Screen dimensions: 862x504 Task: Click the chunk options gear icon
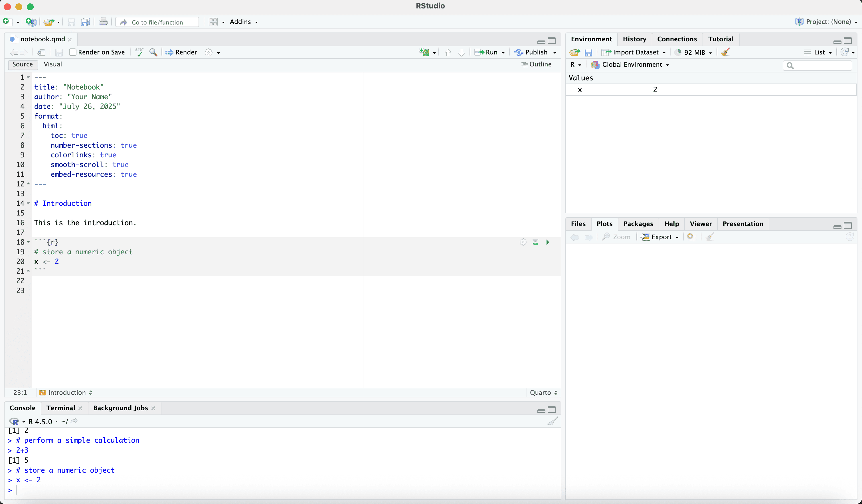tap(523, 242)
